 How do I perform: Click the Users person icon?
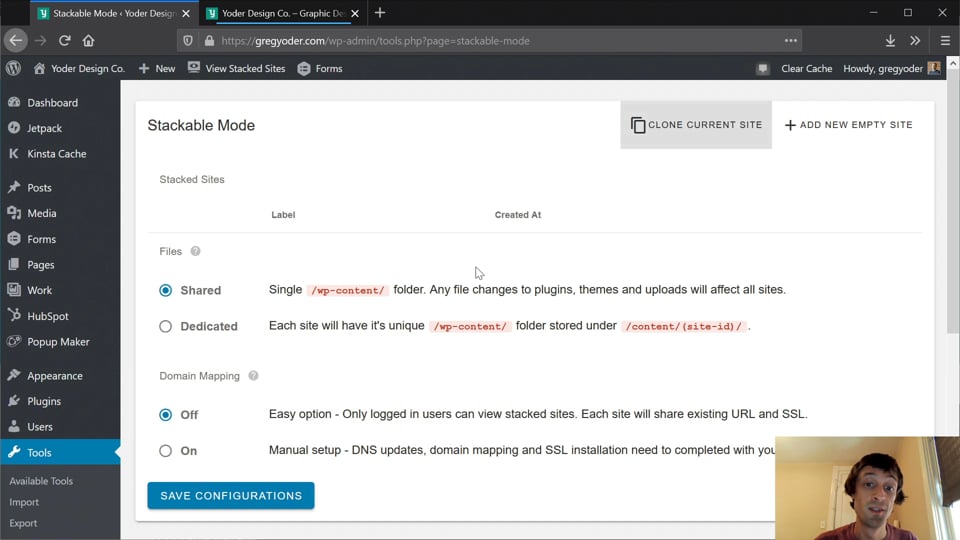tap(14, 427)
